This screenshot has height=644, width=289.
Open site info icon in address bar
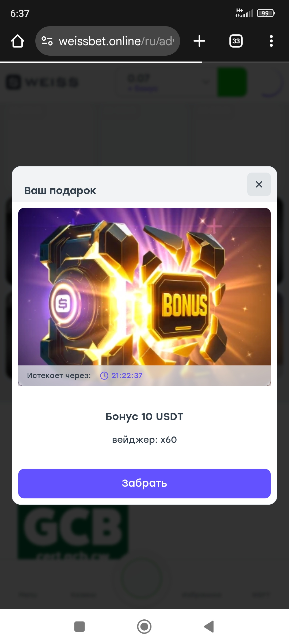tap(47, 41)
